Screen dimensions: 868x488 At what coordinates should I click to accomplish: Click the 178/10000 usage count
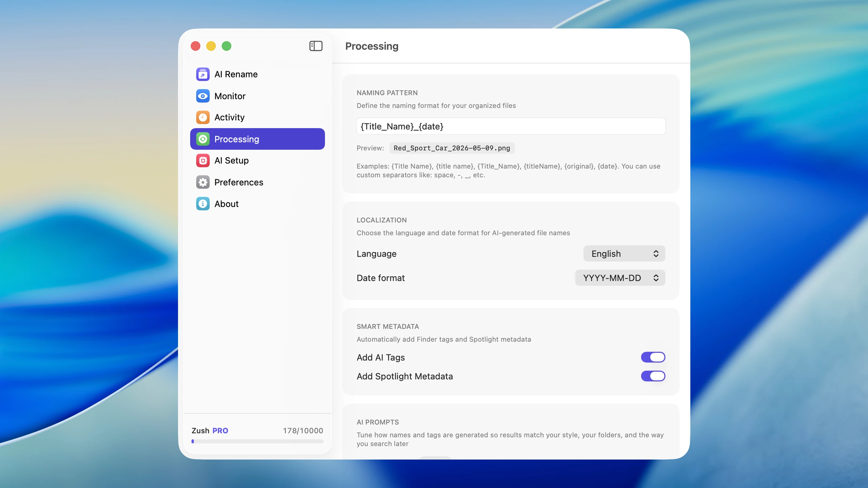point(303,431)
